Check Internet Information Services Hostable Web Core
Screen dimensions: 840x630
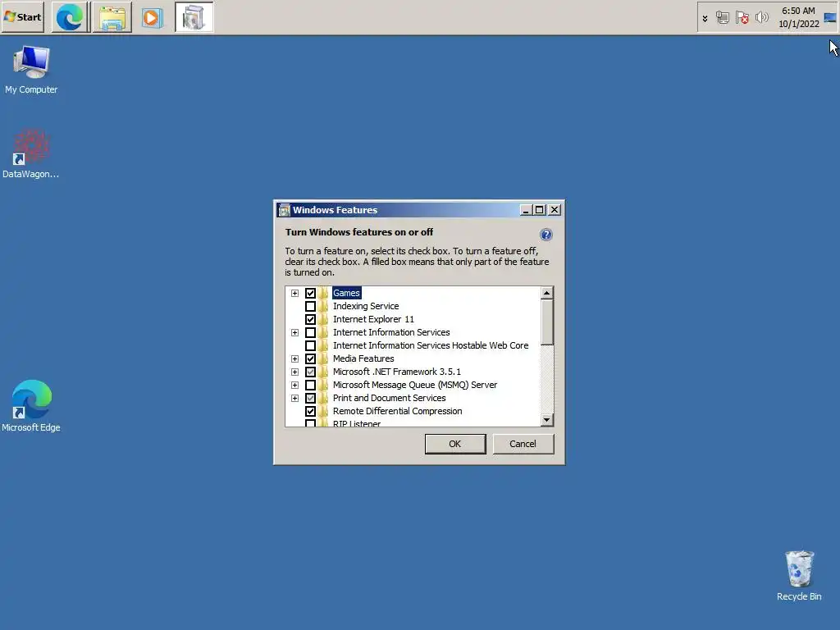(x=310, y=345)
